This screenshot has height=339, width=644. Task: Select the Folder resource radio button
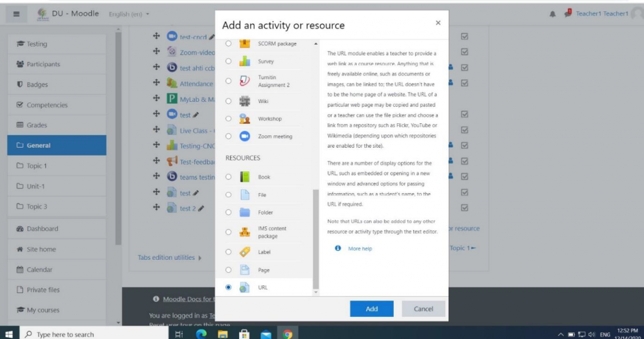click(x=228, y=213)
